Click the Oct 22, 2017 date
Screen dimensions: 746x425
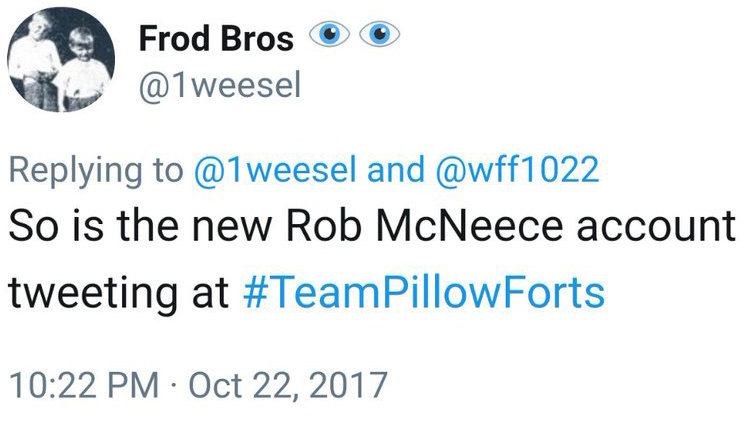click(287, 385)
